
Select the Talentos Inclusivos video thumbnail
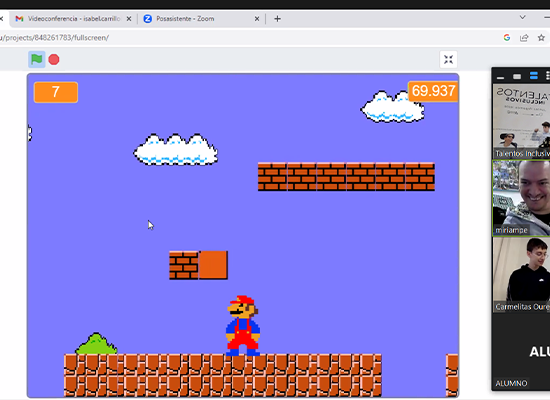522,121
